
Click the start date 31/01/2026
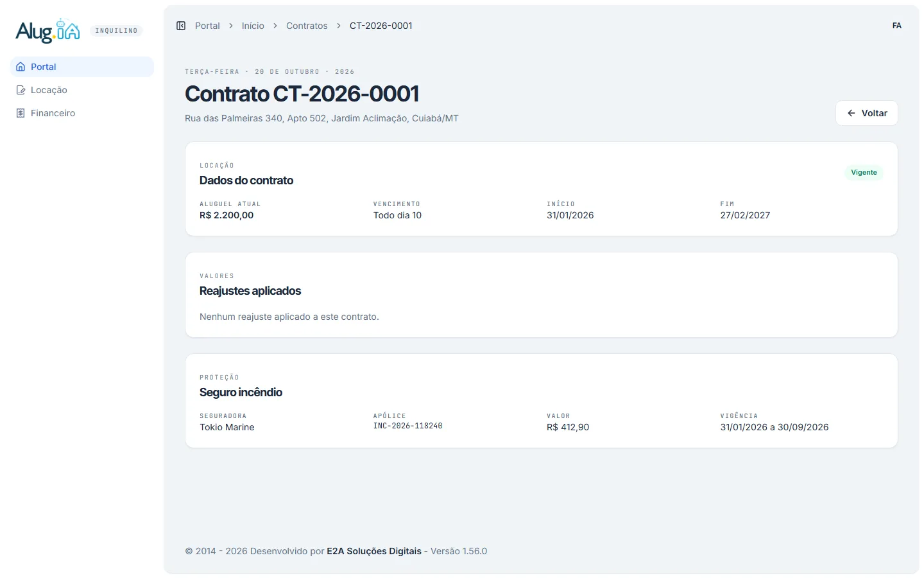tap(570, 215)
